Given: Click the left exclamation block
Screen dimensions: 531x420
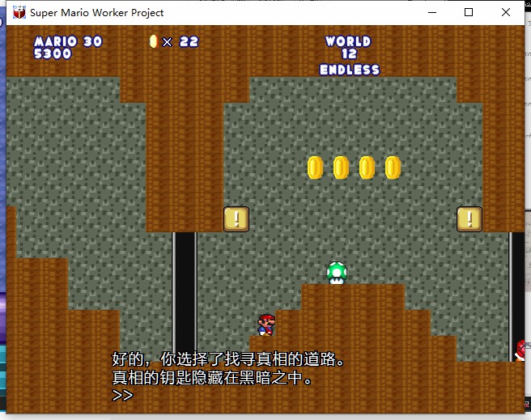Looking at the screenshot, I should [236, 219].
